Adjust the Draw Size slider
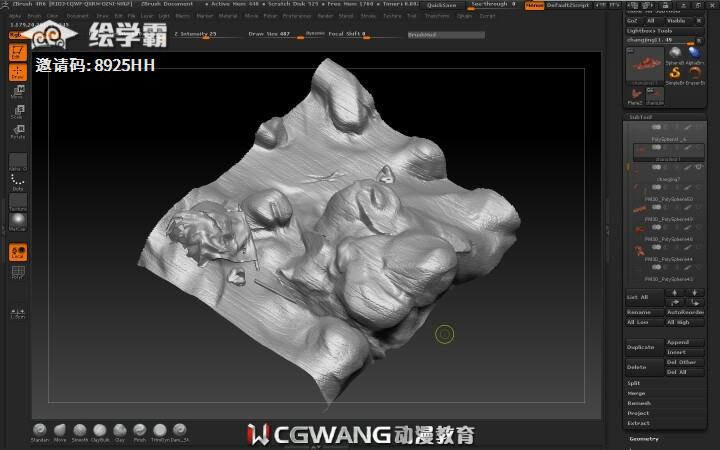 (x=276, y=34)
